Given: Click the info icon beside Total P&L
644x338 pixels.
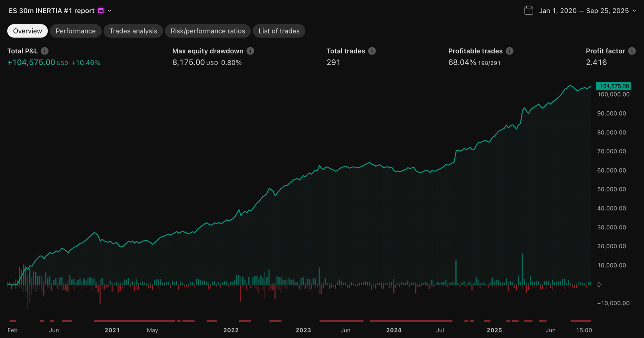Looking at the screenshot, I should click(45, 51).
